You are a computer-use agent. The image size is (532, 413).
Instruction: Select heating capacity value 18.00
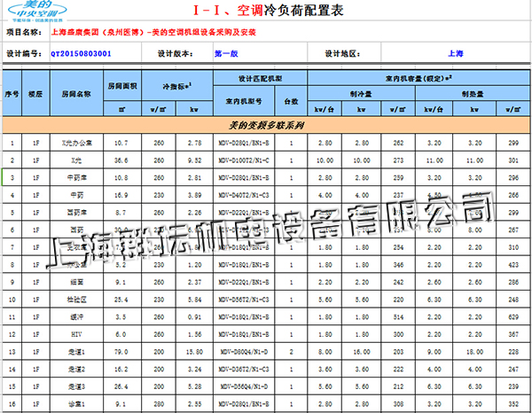pos(474,352)
